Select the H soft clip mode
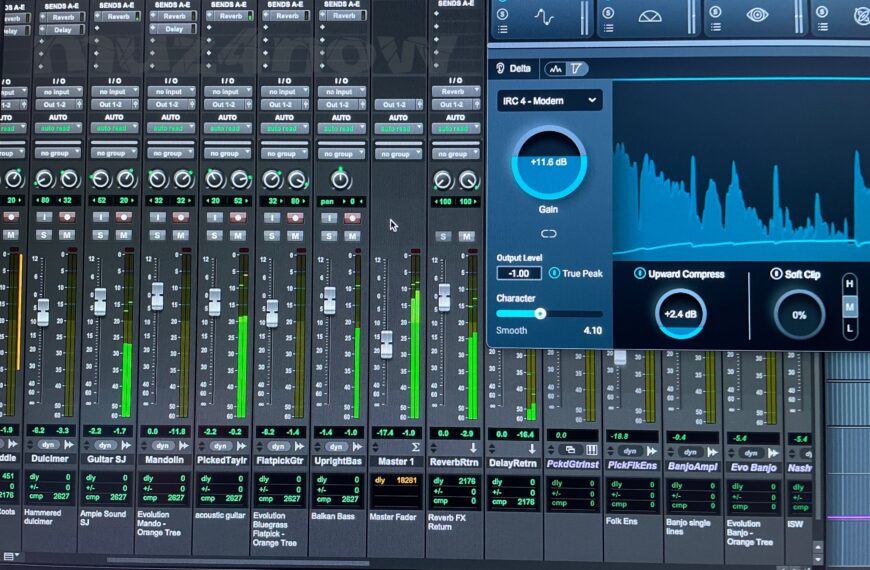 850,283
